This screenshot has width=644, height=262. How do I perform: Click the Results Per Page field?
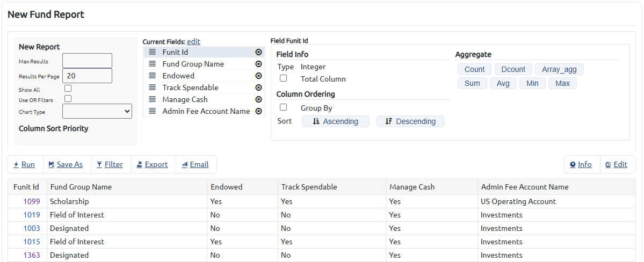point(87,76)
